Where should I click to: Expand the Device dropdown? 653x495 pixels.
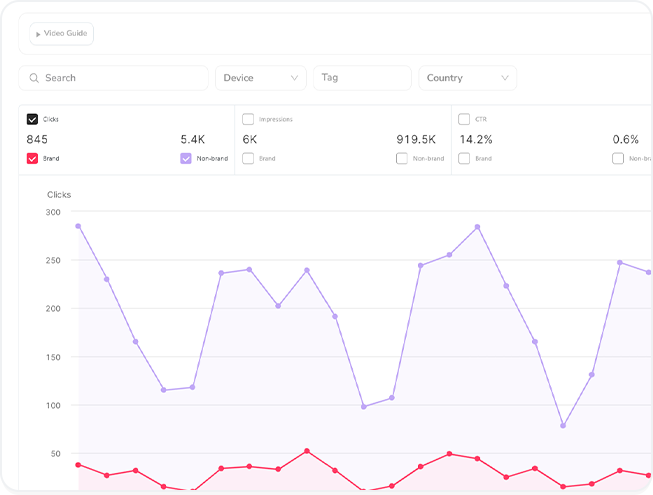point(260,78)
